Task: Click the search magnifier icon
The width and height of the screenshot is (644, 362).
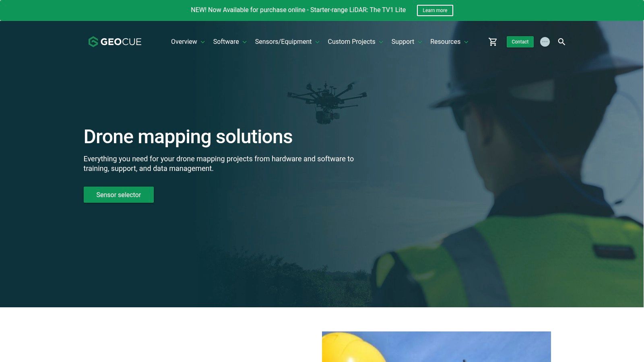Action: (x=561, y=42)
